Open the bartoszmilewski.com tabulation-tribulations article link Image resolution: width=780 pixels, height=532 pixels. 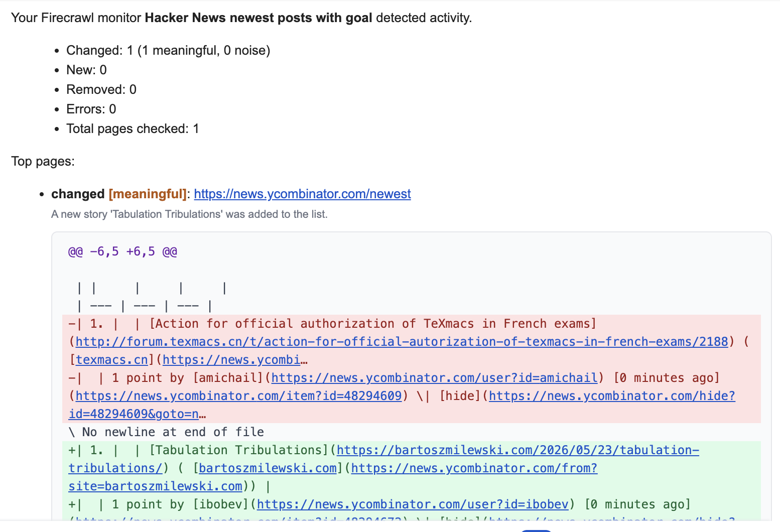[x=384, y=459]
